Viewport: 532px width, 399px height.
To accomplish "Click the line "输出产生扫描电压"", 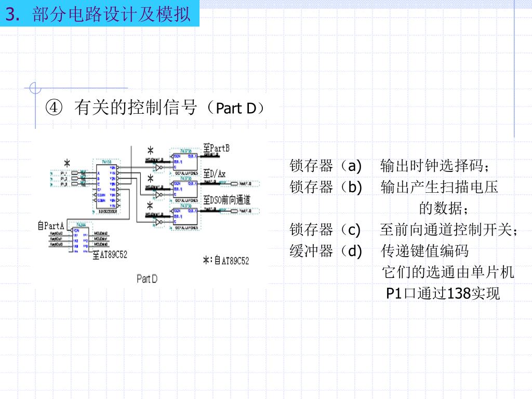I will coord(439,187).
